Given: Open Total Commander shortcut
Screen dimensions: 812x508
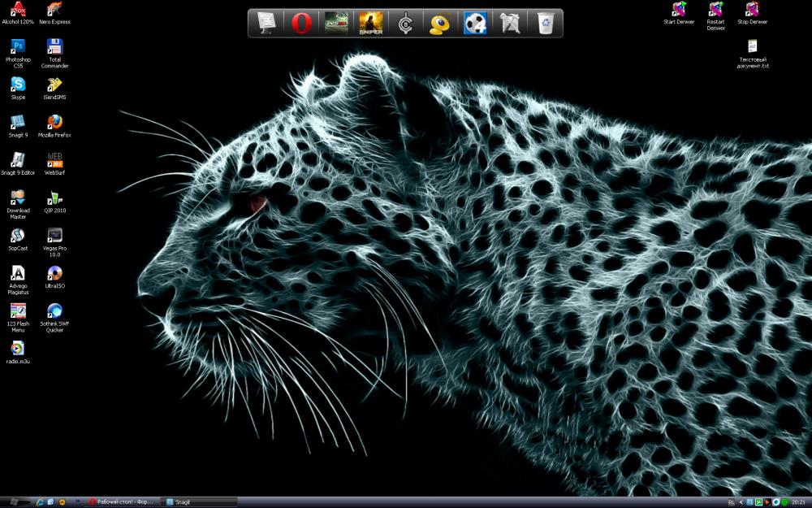Looking at the screenshot, I should pos(54,49).
